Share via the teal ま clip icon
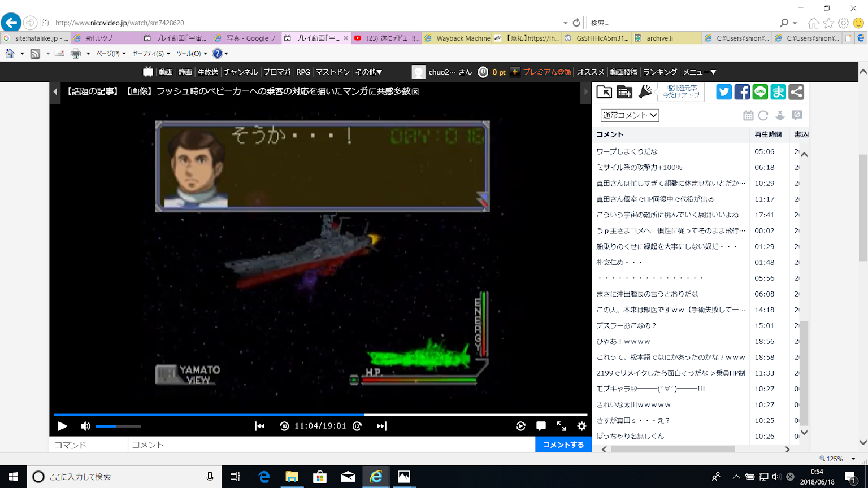 [x=778, y=92]
